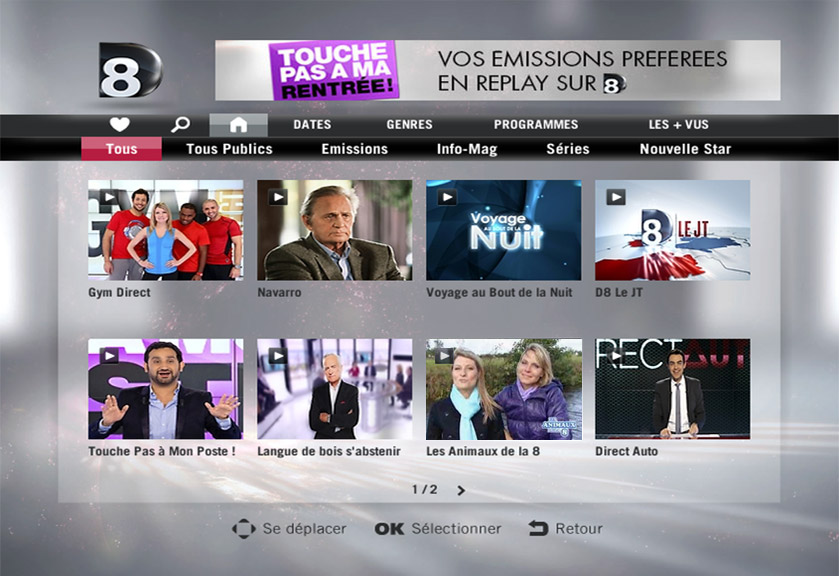Open the GENRES menu
Image resolution: width=839 pixels, height=576 pixels.
click(409, 125)
